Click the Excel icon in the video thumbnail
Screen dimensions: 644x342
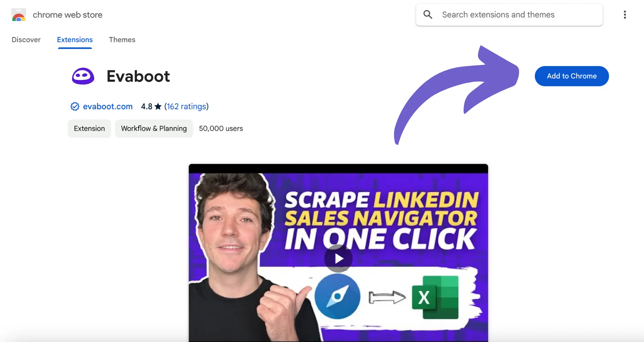click(435, 297)
